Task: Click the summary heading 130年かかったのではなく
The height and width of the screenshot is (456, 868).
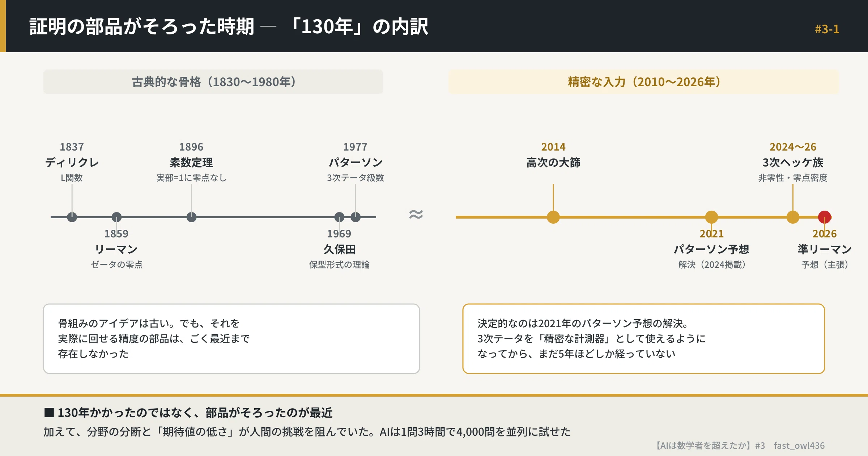Action: [x=195, y=413]
